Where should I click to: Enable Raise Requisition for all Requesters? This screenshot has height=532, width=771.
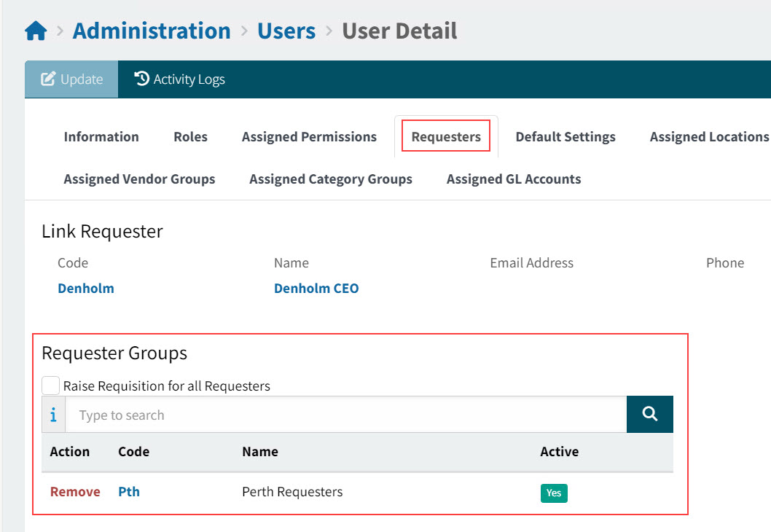[50, 385]
